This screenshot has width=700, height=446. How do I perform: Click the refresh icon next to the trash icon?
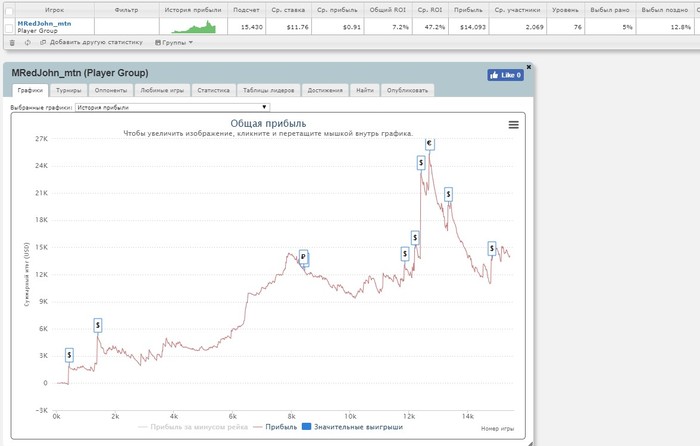click(x=28, y=43)
